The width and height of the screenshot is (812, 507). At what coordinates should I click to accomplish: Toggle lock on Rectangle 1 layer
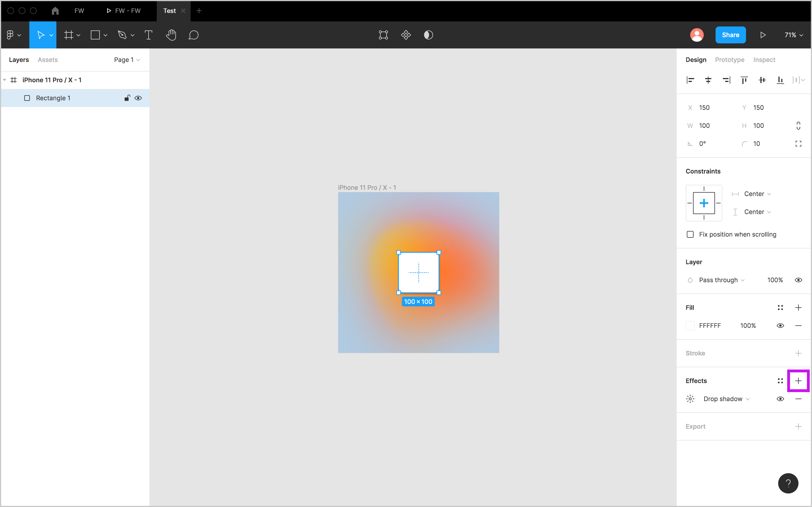pos(127,98)
